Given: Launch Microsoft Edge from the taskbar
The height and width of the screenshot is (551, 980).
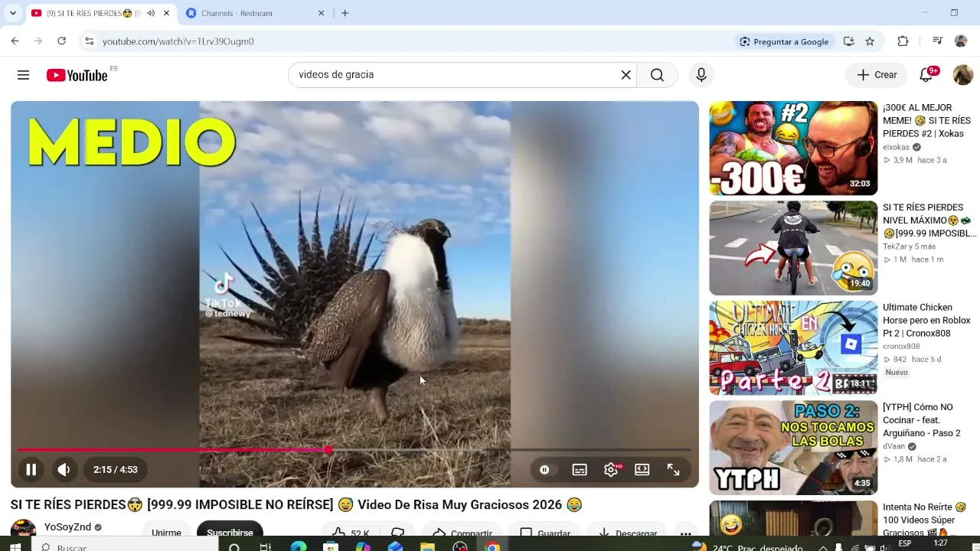Looking at the screenshot, I should [299, 546].
